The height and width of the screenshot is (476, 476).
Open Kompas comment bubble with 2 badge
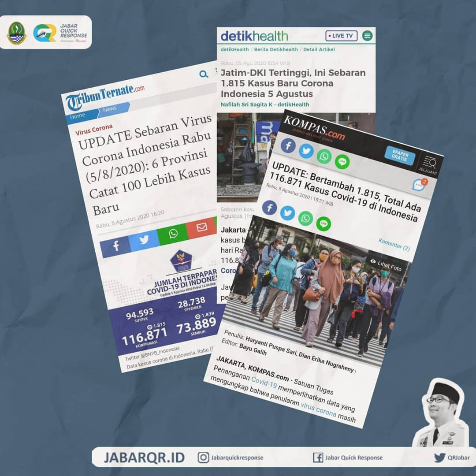(x=420, y=185)
